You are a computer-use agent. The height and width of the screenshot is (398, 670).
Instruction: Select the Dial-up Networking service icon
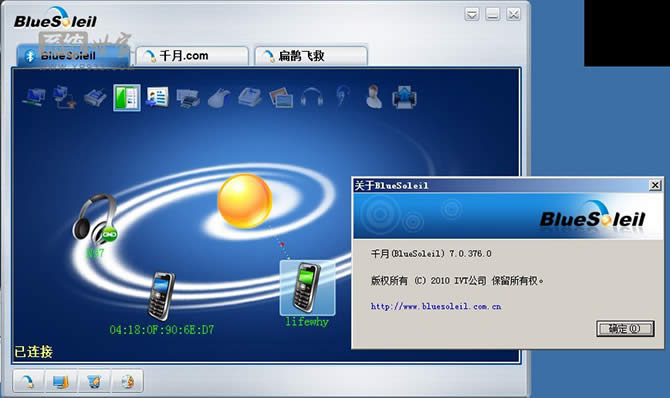click(x=64, y=97)
